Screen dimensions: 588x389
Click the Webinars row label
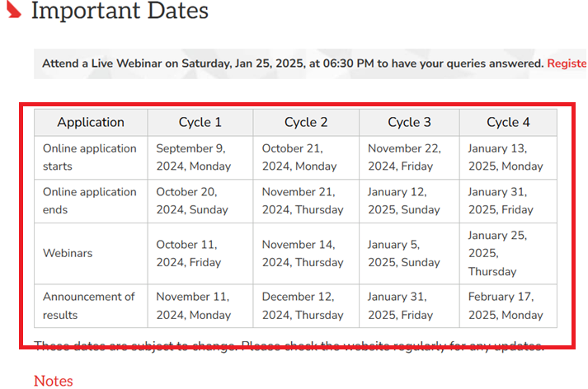click(x=68, y=254)
